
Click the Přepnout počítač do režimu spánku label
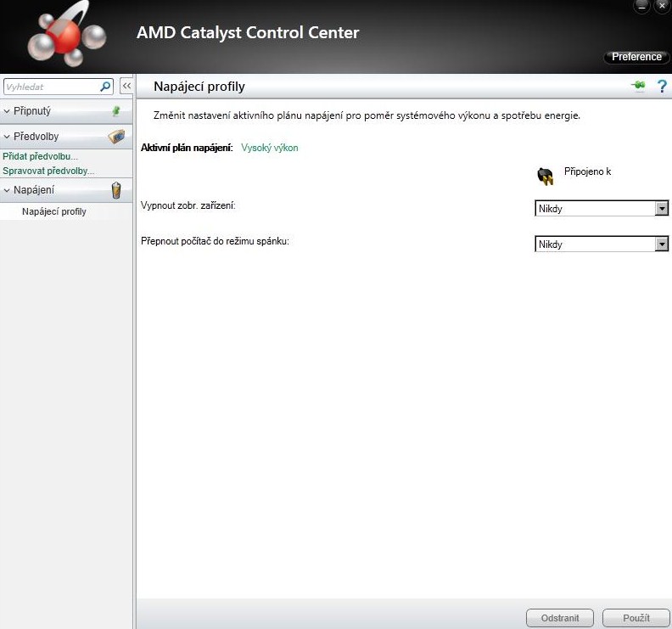click(x=216, y=241)
